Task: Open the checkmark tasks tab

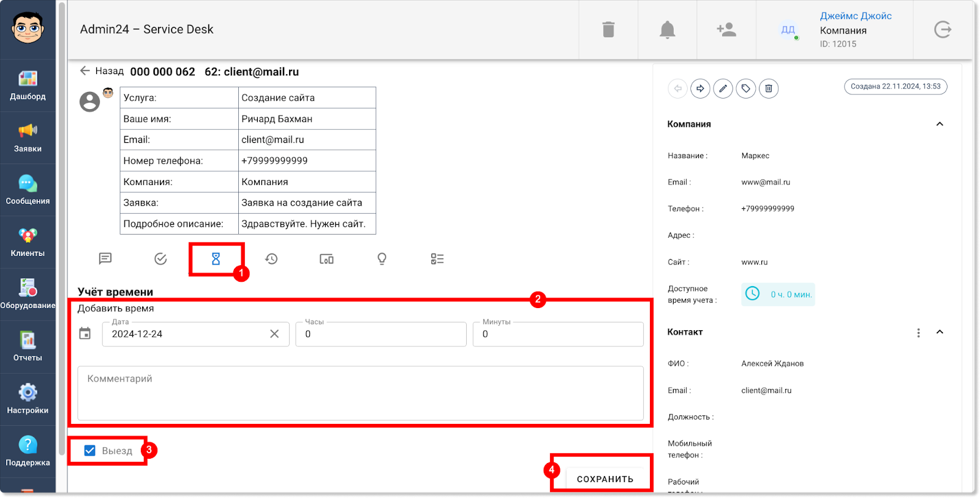Action: click(x=160, y=258)
